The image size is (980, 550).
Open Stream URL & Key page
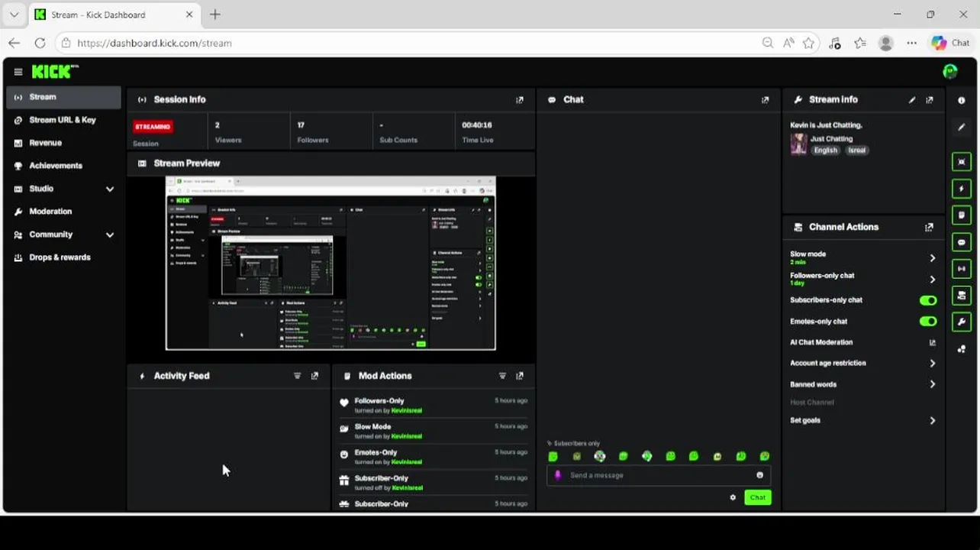pyautogui.click(x=64, y=120)
